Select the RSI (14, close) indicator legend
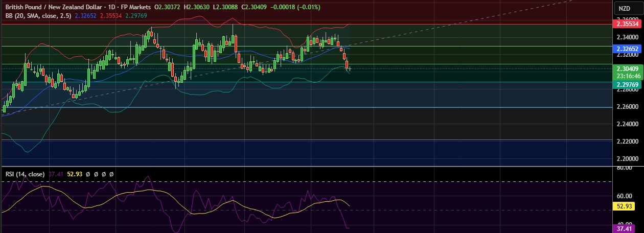The width and height of the screenshot is (644, 233). coord(25,174)
